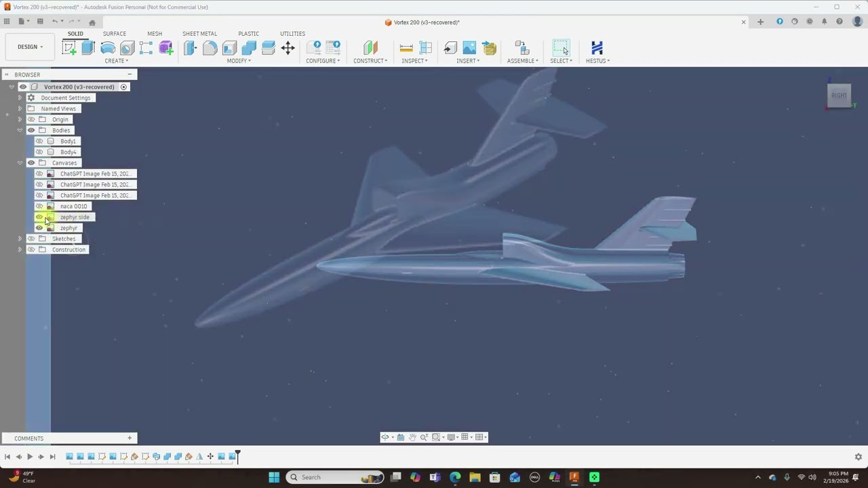
Task: Select the Press Pull tool
Action: pos(191,47)
